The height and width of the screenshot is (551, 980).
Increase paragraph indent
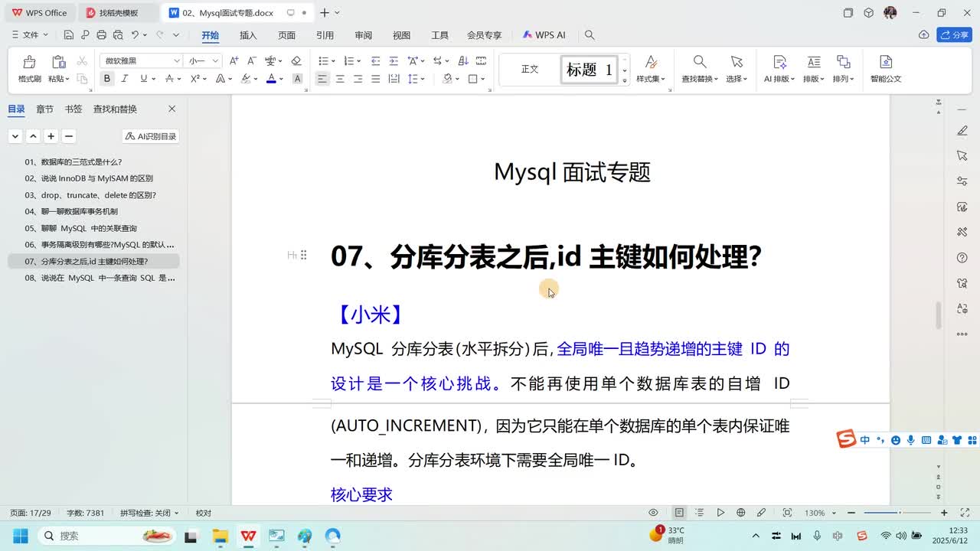click(393, 60)
